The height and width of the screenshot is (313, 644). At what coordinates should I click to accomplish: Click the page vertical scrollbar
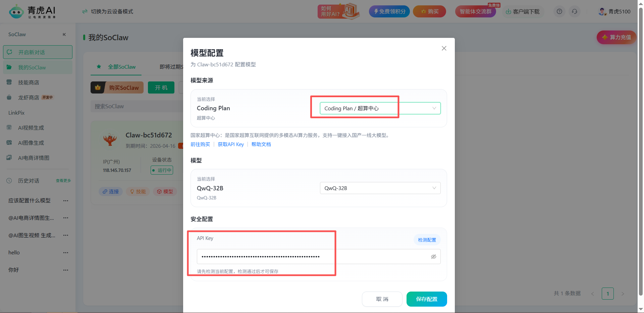641,151
